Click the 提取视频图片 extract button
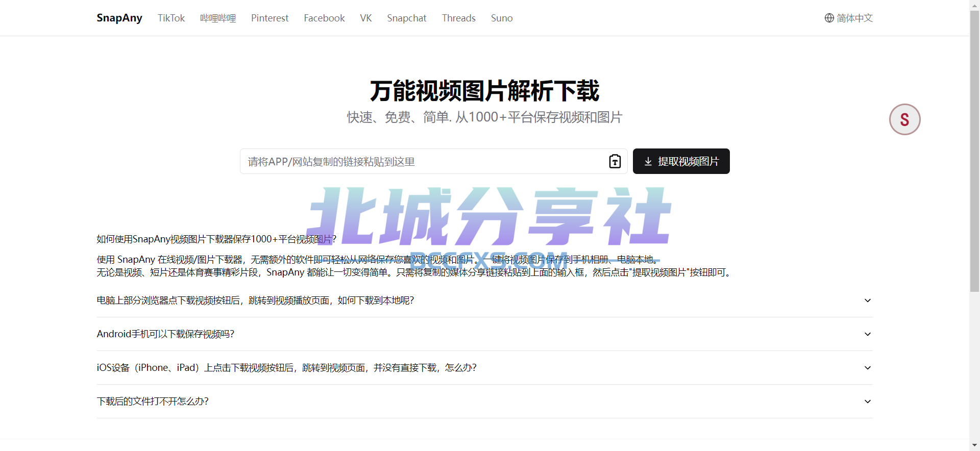 [x=681, y=161]
